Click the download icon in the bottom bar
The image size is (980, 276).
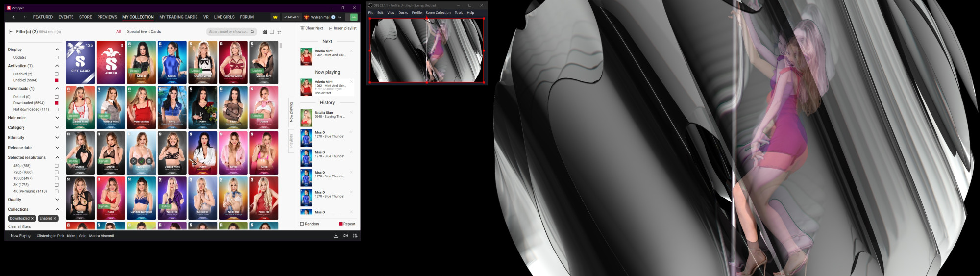pos(336,236)
